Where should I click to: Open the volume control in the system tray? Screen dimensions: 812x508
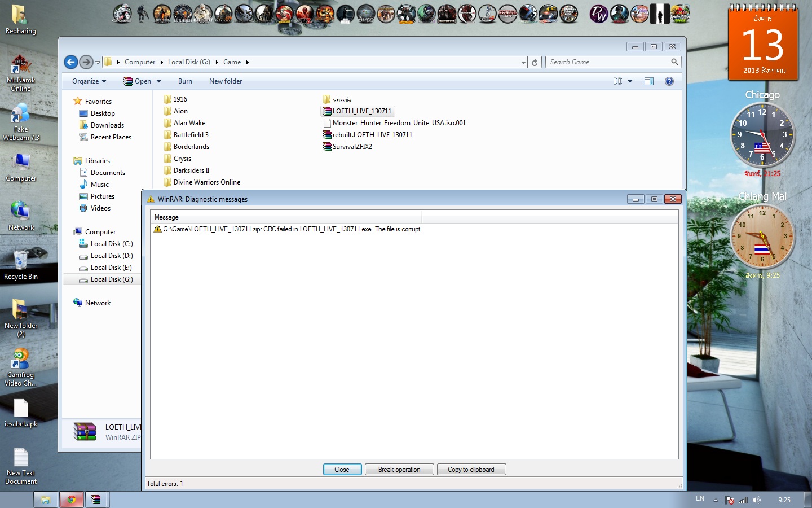click(x=756, y=500)
